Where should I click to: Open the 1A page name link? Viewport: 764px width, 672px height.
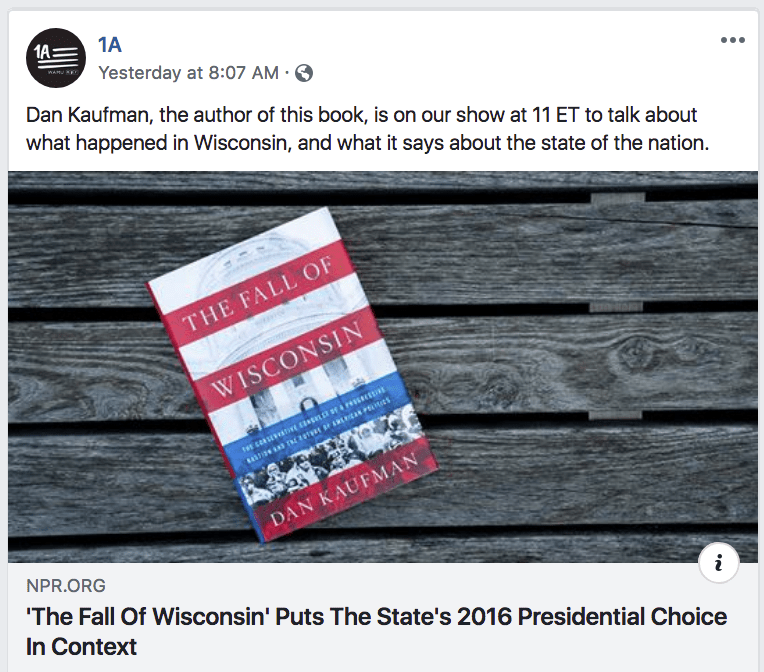(x=111, y=45)
